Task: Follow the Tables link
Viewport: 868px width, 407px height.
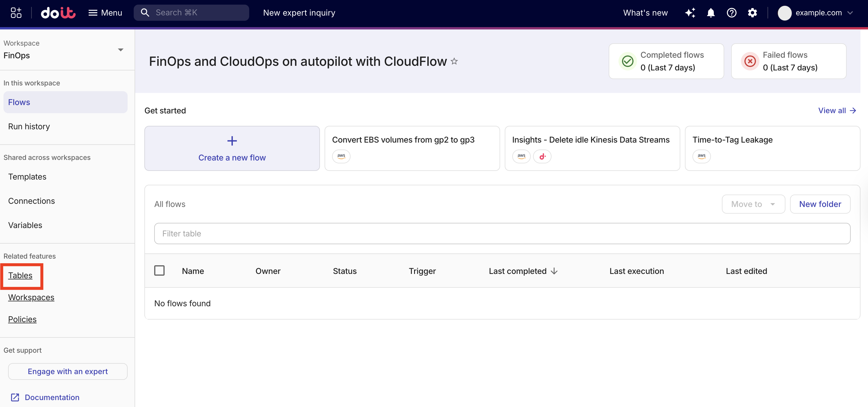Action: [20, 275]
